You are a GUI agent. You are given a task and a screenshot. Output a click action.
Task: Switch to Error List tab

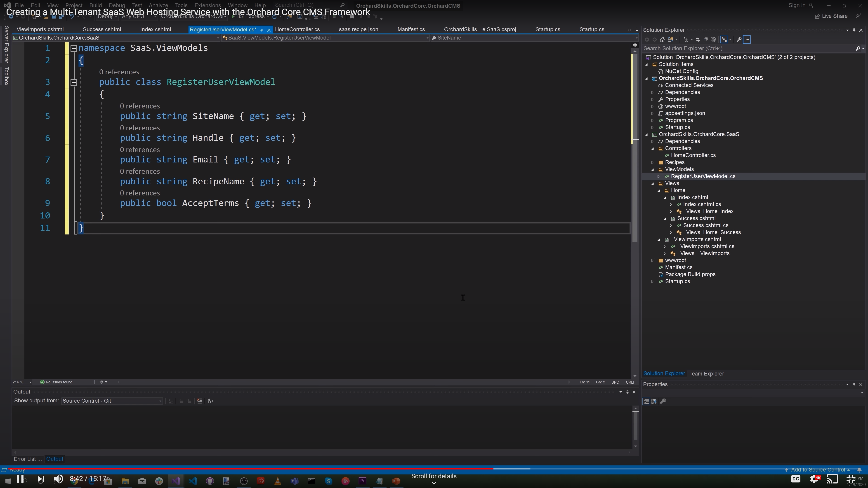coord(27,459)
